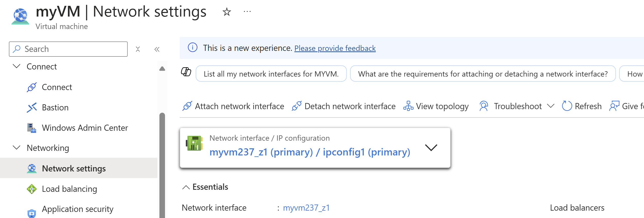Click the favorite star icon
Image resolution: width=644 pixels, height=218 pixels.
coord(226,12)
